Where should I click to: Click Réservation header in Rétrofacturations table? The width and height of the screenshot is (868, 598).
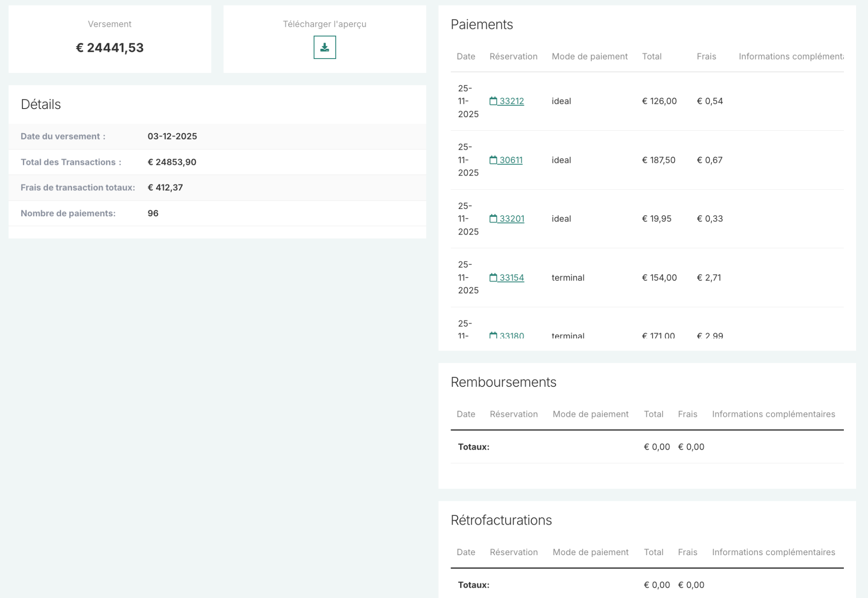click(513, 552)
